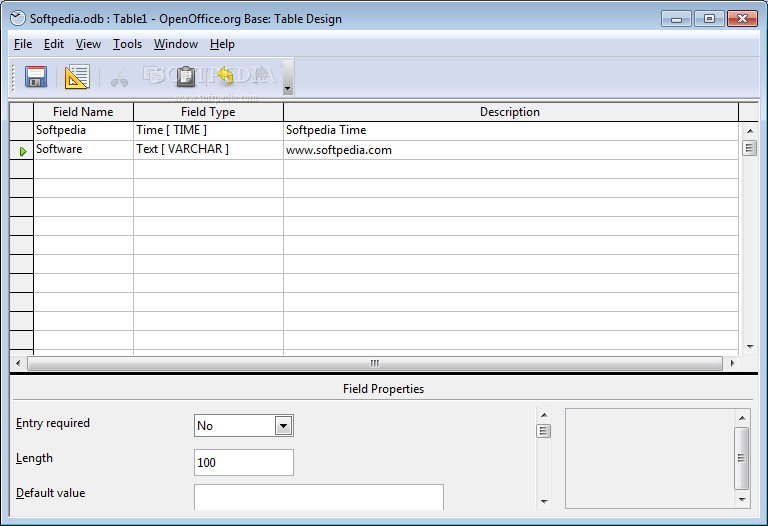This screenshot has width=768, height=526.
Task: Click the Field Name column header
Action: click(83, 112)
